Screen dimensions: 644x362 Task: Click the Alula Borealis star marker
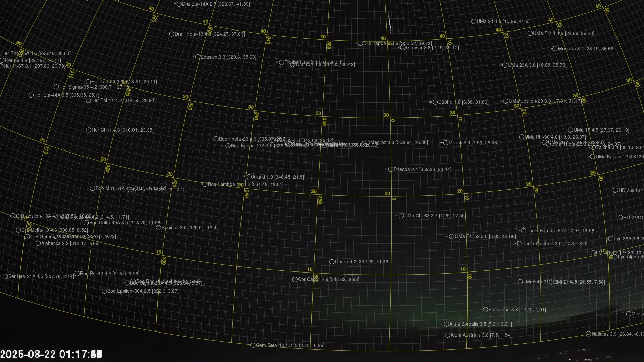(446, 324)
